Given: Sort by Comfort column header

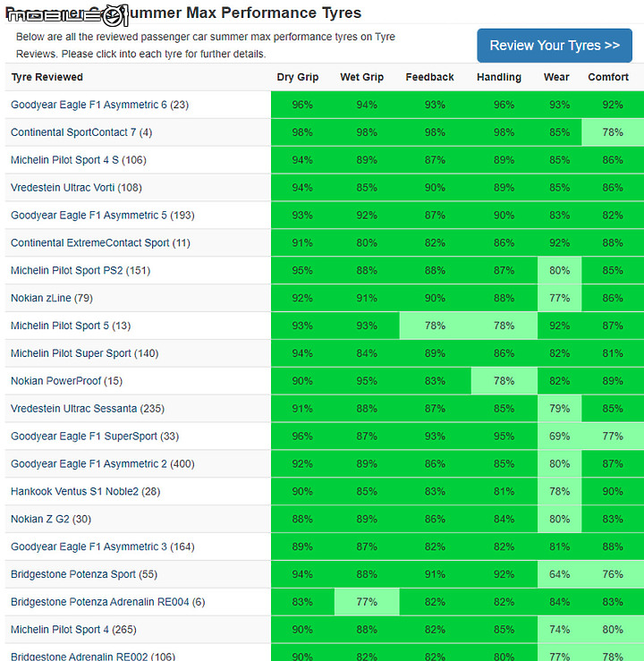Looking at the screenshot, I should [x=608, y=77].
